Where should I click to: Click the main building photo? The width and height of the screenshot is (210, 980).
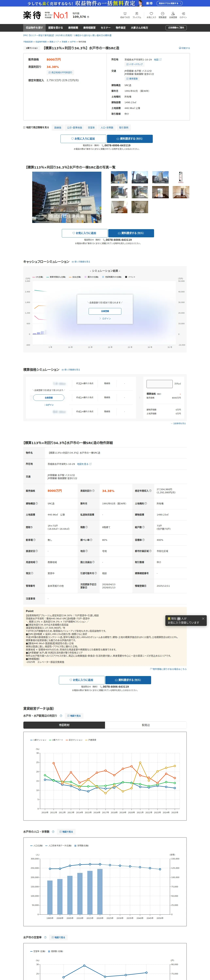[67, 197]
